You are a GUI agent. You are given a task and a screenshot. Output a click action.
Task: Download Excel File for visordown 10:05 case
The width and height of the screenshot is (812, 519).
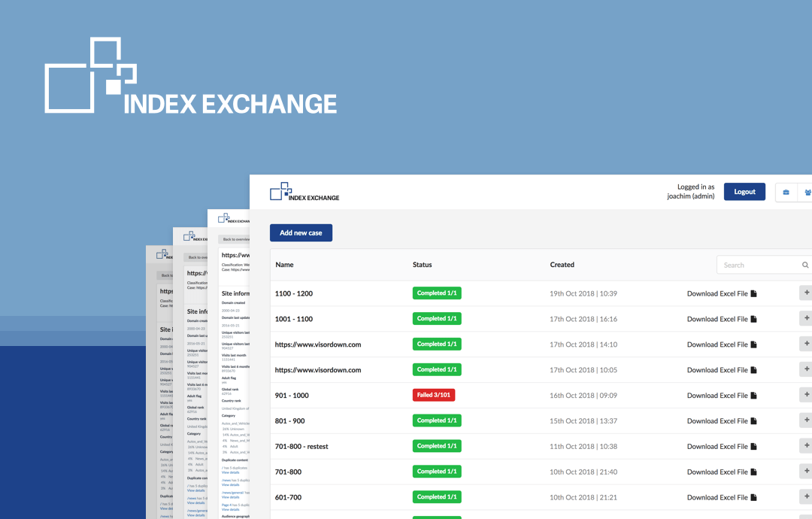(722, 370)
